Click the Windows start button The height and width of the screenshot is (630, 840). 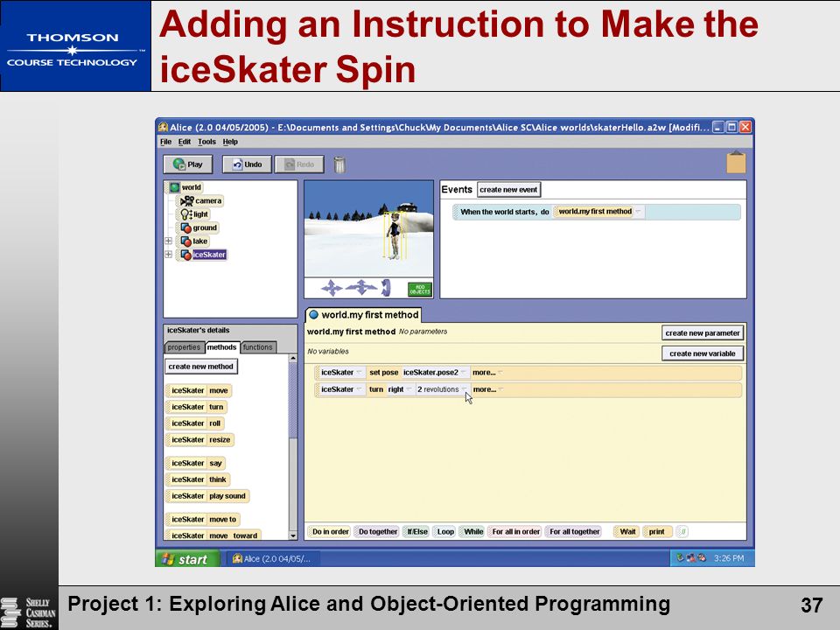187,559
